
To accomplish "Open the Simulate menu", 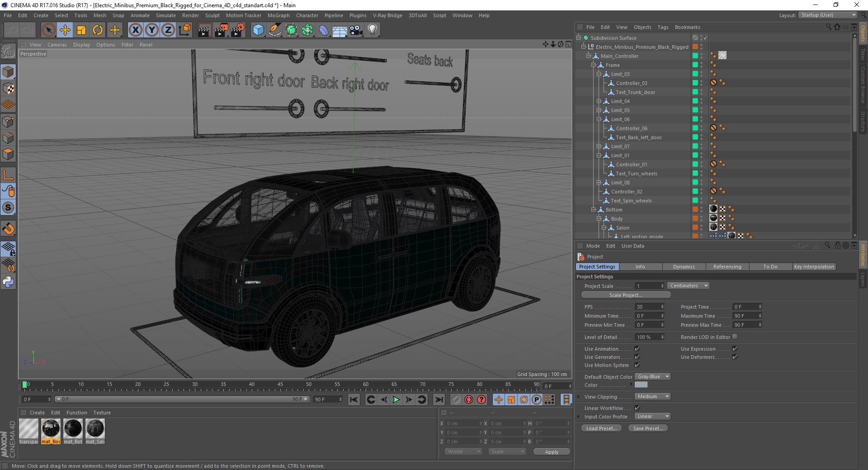I will coord(166,15).
